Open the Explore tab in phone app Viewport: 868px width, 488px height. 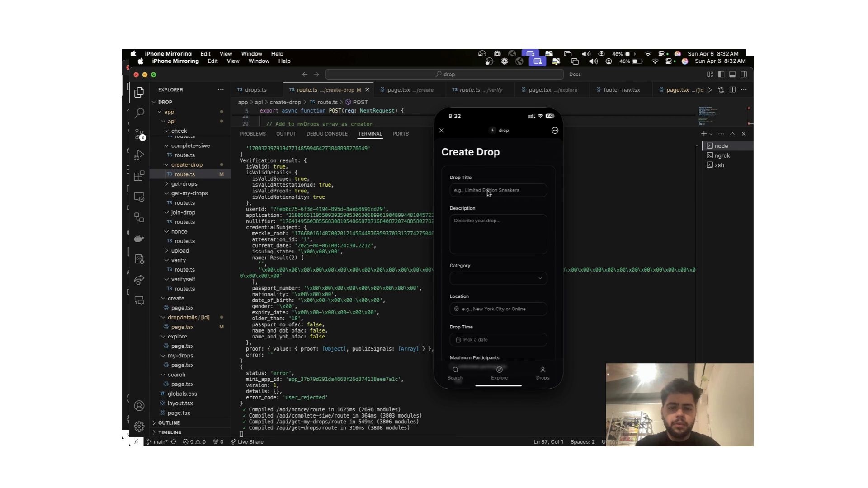(x=499, y=373)
